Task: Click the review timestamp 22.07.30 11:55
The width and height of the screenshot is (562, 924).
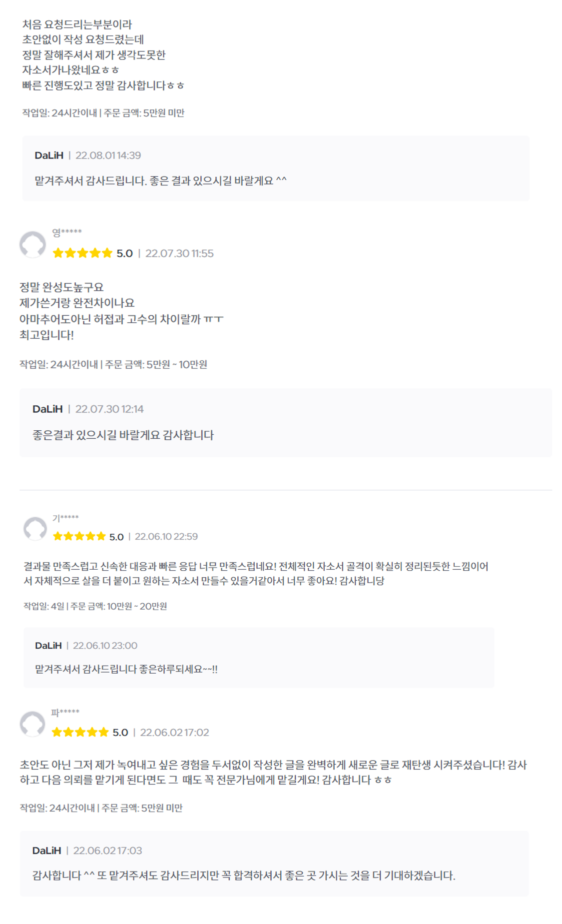Action: click(179, 253)
